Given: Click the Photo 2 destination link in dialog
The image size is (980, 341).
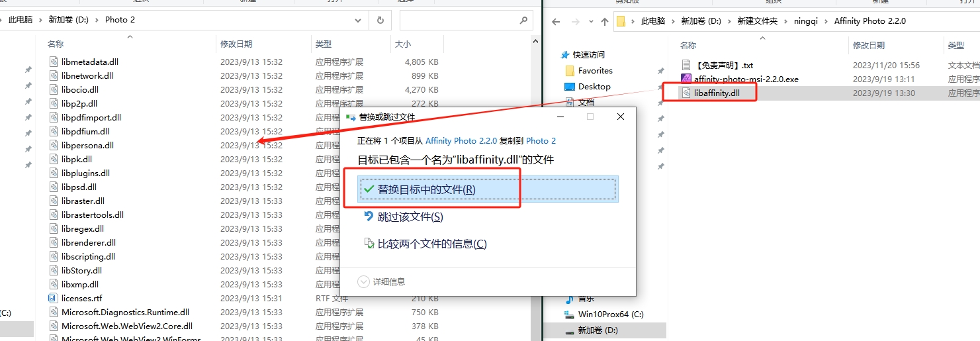Looking at the screenshot, I should 541,140.
